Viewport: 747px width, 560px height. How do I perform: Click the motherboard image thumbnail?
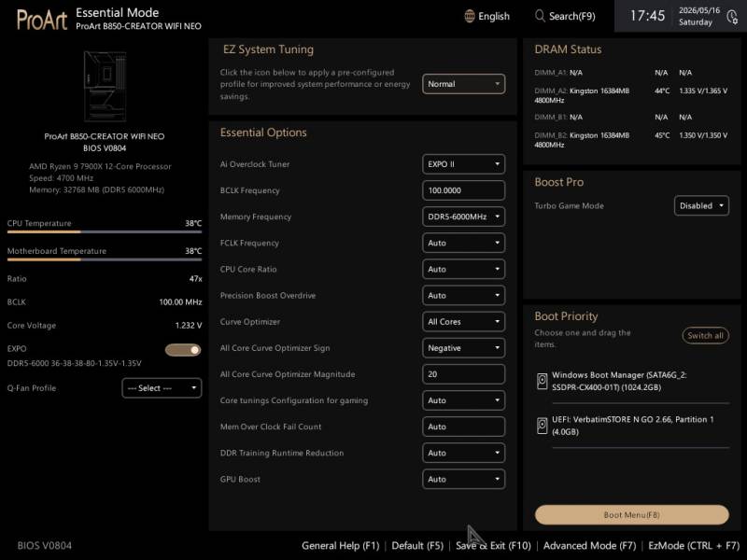pyautogui.click(x=105, y=86)
